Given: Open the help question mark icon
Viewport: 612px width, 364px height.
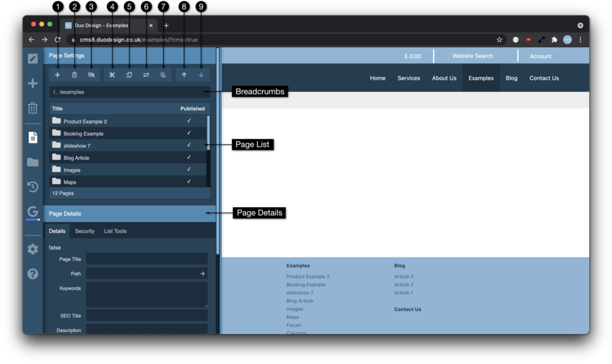Looking at the screenshot, I should pos(33,273).
